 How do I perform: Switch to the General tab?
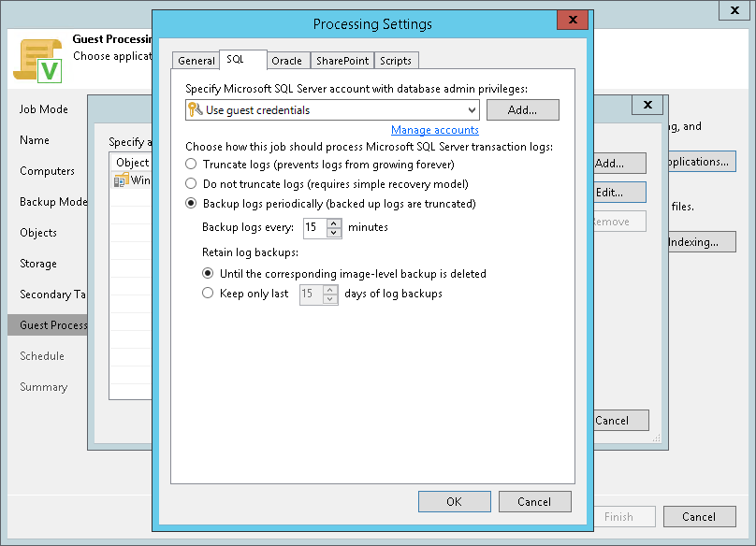coord(196,61)
